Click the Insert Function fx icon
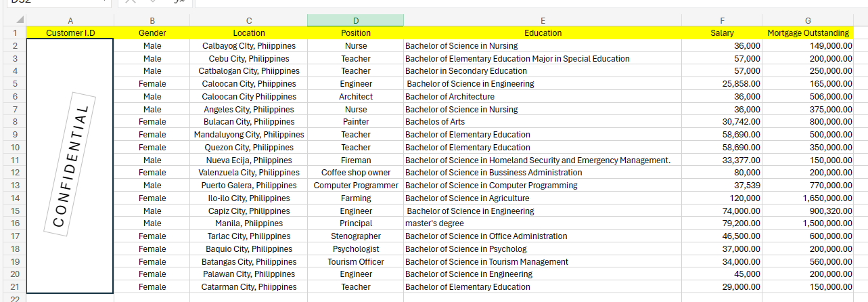Viewport: 868px width, 302px height. [x=179, y=2]
